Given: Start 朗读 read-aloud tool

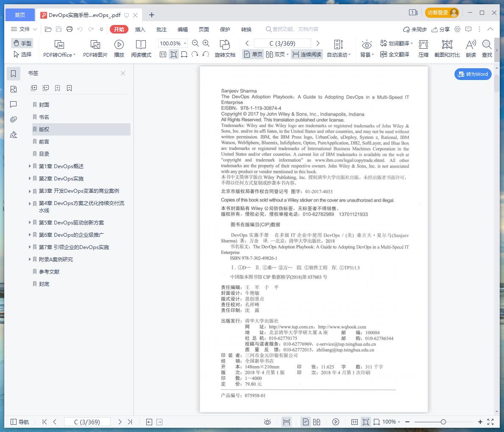Looking at the screenshot, I should click(x=471, y=49).
